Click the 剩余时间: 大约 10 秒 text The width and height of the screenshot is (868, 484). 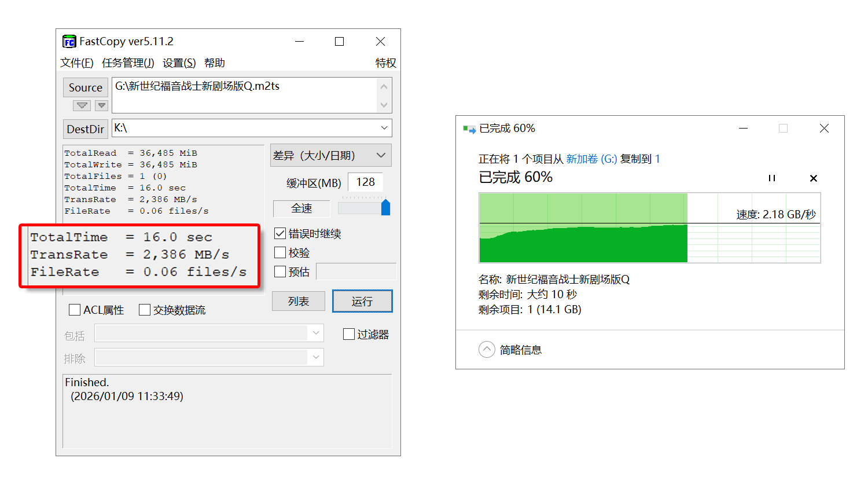pos(528,294)
